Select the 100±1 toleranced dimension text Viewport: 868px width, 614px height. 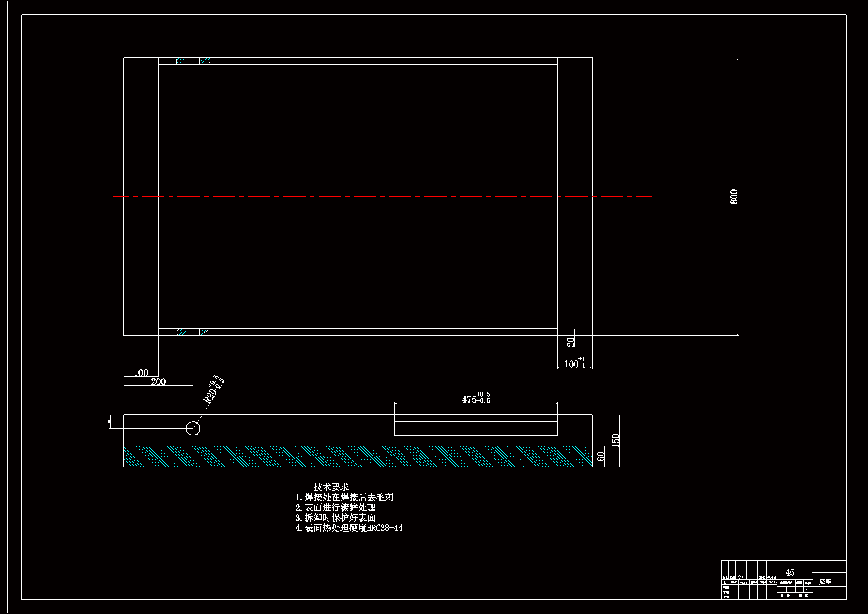574,364
